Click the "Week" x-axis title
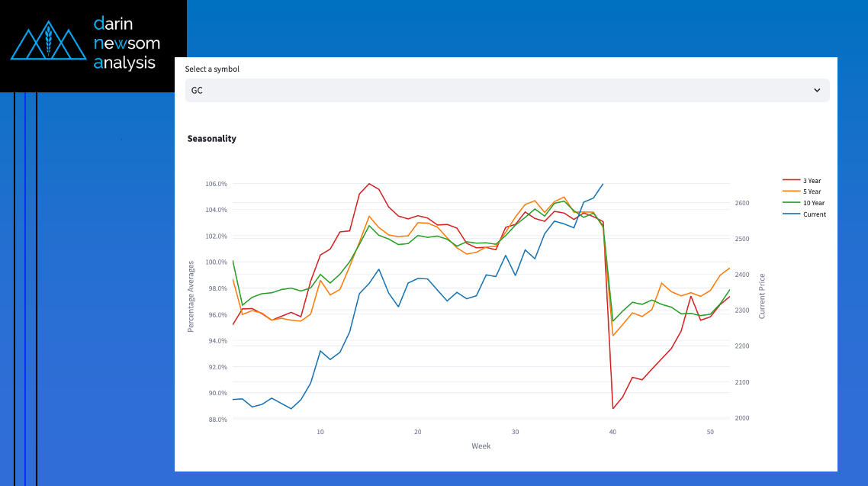Image resolution: width=868 pixels, height=486 pixels. (481, 446)
